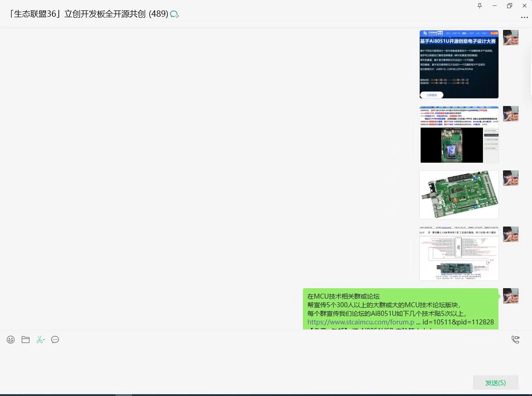Open chat history bubble icon
The width and height of the screenshot is (532, 396).
[55, 340]
